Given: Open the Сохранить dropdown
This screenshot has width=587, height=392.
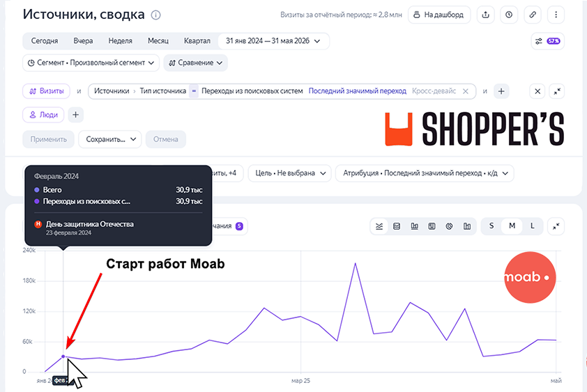Looking at the screenshot, I should click(110, 139).
